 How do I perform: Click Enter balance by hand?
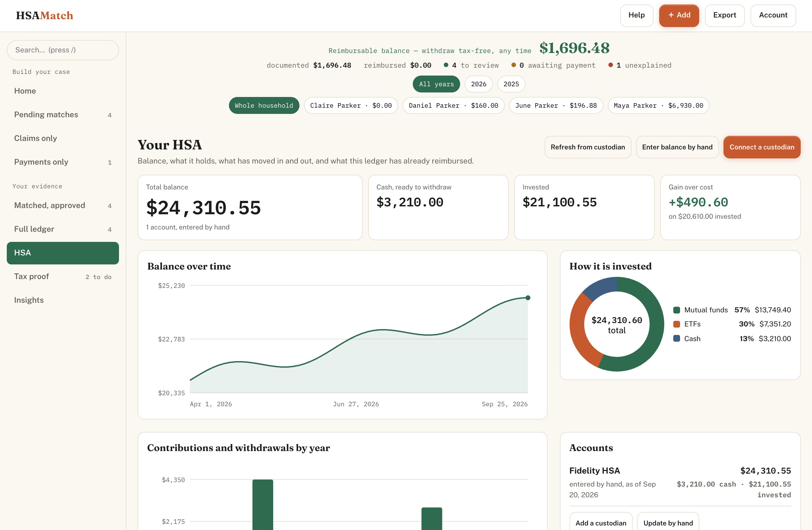(x=677, y=147)
